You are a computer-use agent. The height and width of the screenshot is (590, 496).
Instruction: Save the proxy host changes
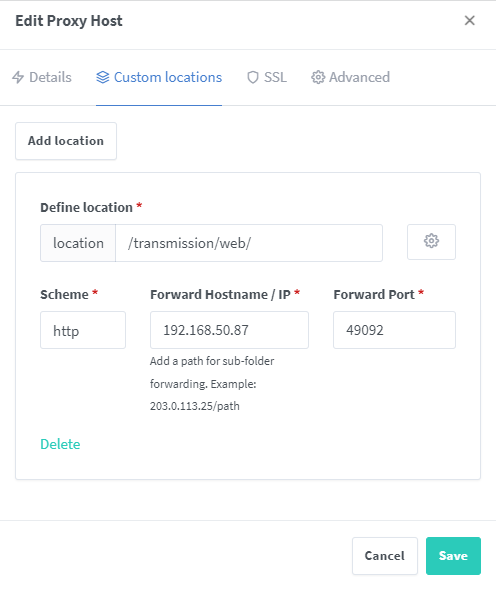(453, 556)
